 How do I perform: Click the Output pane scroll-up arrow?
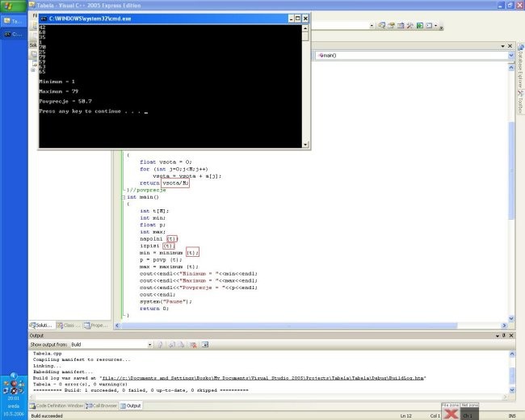point(512,354)
